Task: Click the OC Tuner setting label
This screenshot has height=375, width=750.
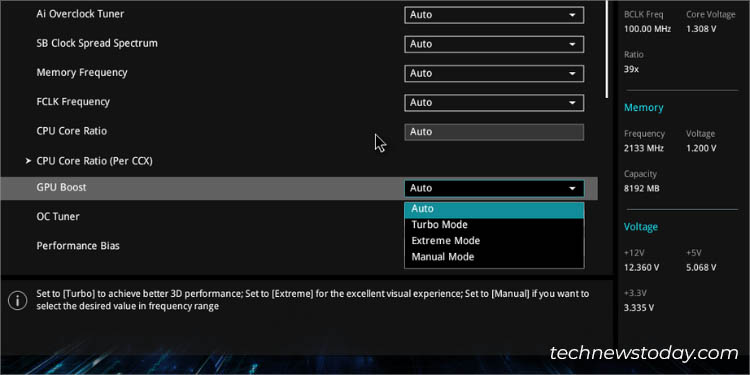Action: coord(58,217)
